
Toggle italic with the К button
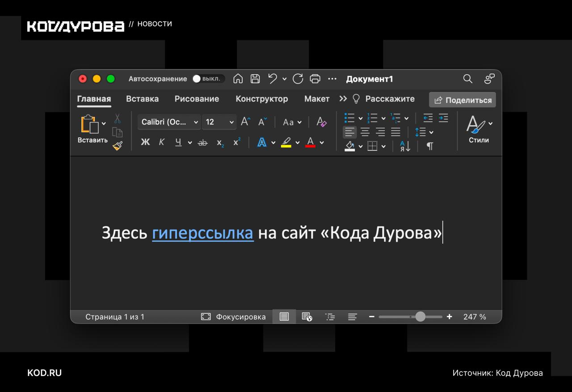pos(162,143)
